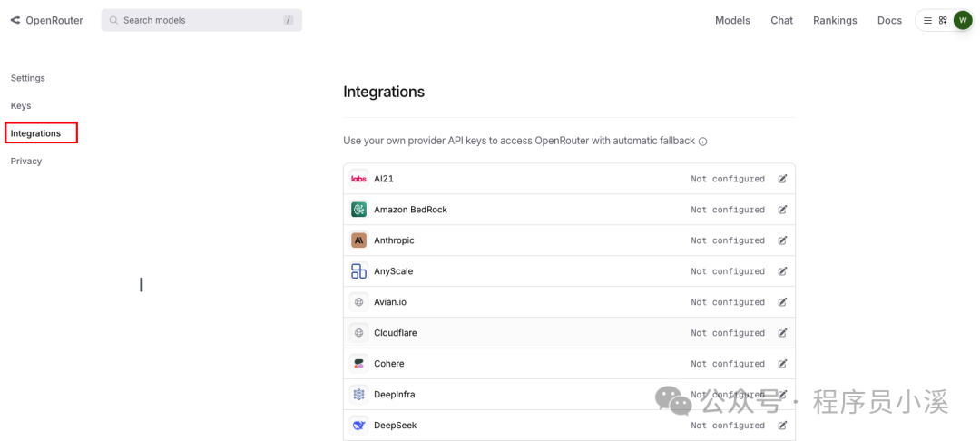This screenshot has width=980, height=441.
Task: Click the Cloudflare edit pencil icon
Action: coord(782,333)
